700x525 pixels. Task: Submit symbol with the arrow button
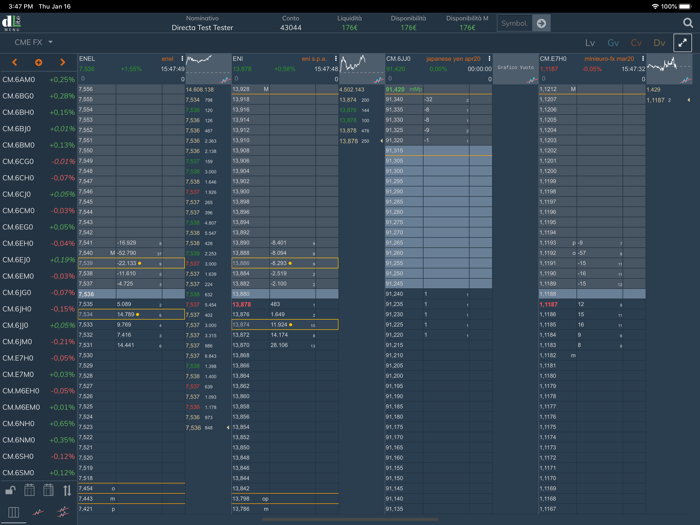(541, 23)
